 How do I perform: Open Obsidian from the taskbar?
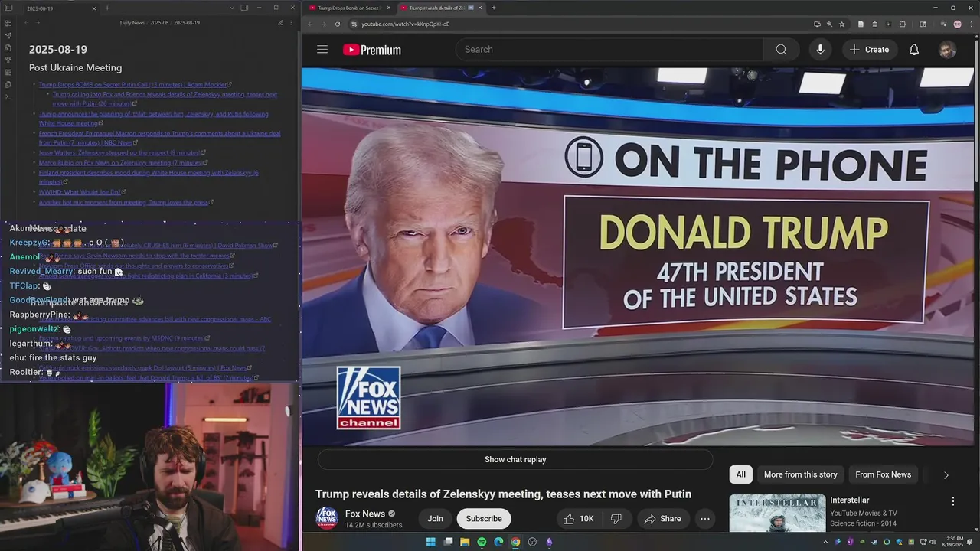549,542
